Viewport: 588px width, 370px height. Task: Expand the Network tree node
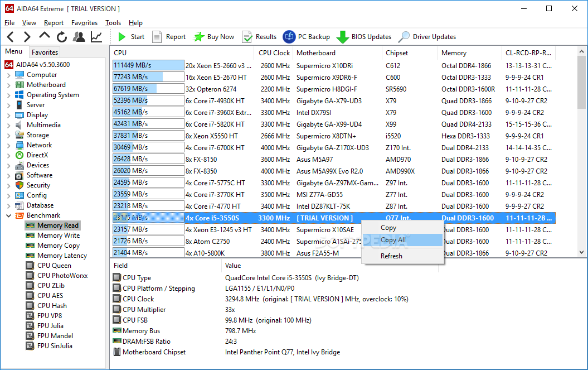(8, 145)
